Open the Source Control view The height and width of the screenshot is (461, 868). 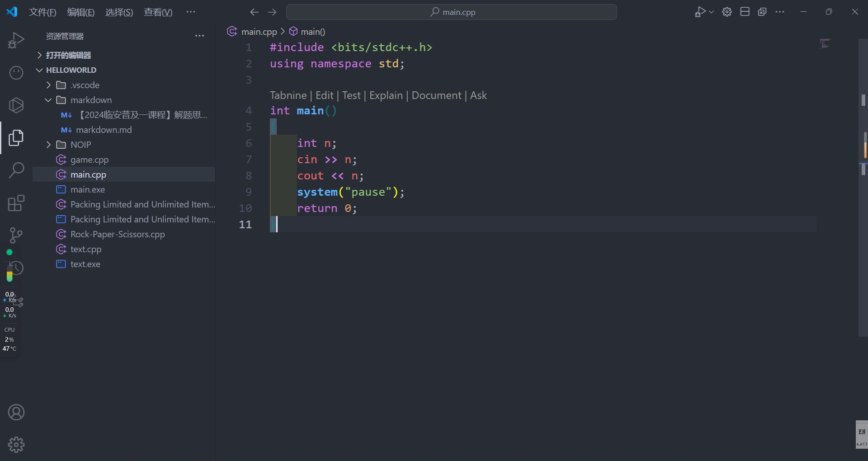16,235
